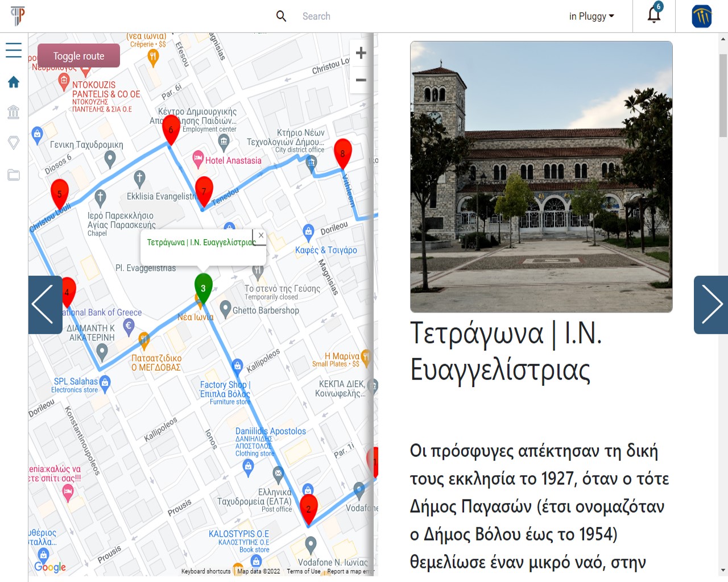The width and height of the screenshot is (728, 582).
Task: Click the Toggle route button
Action: tap(78, 56)
